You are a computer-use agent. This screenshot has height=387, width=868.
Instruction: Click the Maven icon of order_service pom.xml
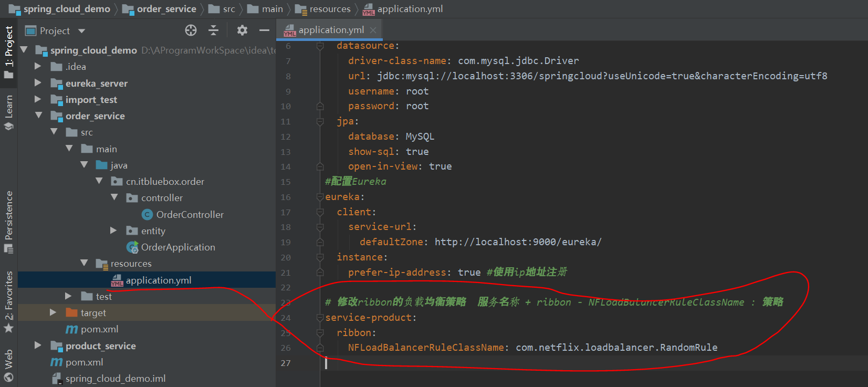coord(71,329)
